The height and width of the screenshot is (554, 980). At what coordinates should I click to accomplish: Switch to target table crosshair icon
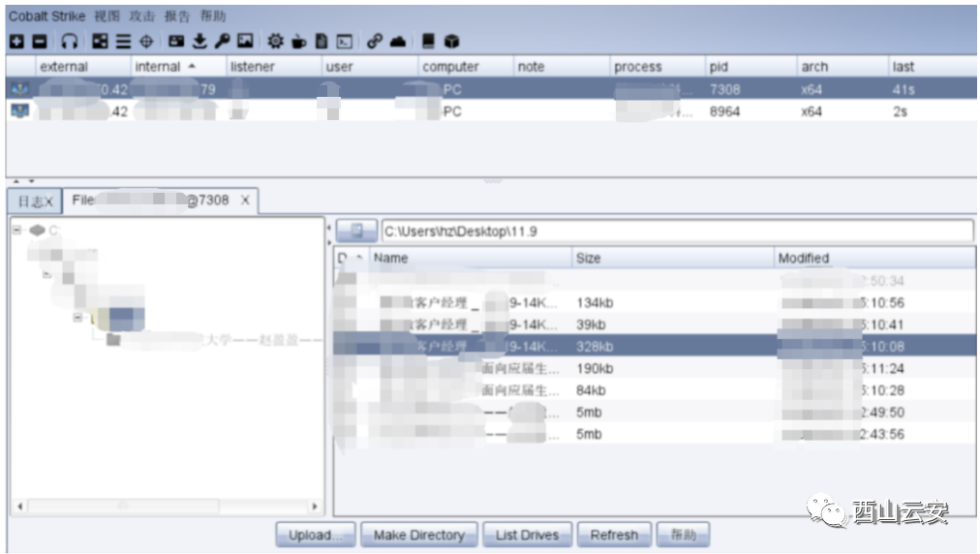[146, 42]
